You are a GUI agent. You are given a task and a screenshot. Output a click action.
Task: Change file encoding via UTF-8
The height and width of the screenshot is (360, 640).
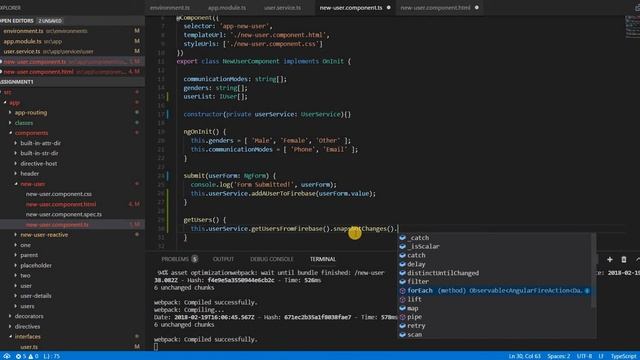click(584, 356)
